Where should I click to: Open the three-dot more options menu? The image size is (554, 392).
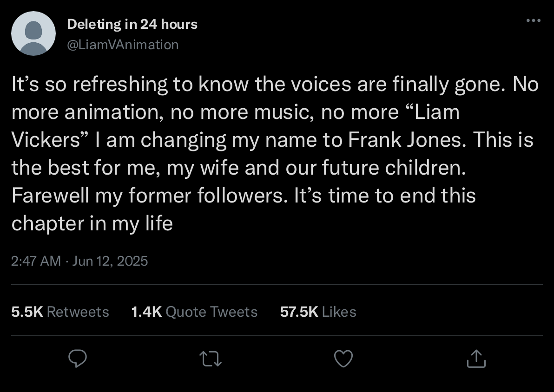click(x=534, y=20)
